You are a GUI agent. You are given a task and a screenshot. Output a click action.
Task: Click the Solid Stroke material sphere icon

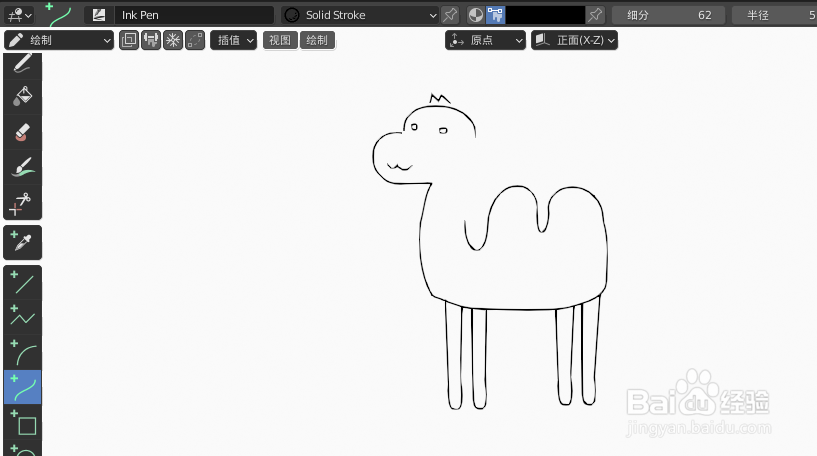[292, 15]
